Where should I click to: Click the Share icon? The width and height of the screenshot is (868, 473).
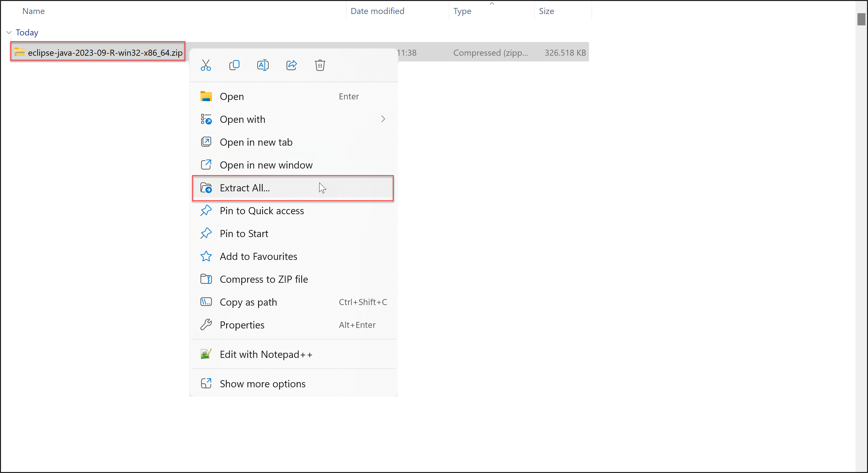[x=291, y=65]
